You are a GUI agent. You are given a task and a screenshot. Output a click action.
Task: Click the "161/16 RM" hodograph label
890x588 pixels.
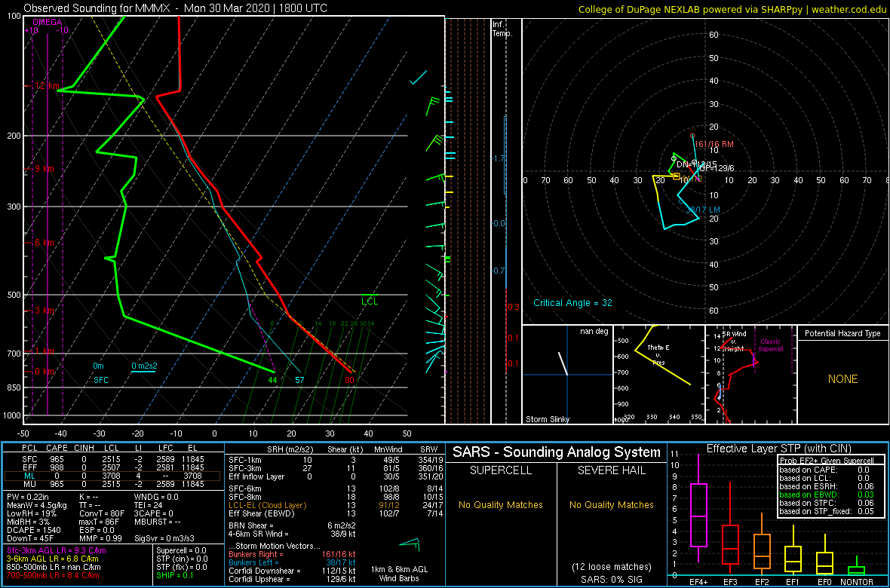(x=714, y=144)
